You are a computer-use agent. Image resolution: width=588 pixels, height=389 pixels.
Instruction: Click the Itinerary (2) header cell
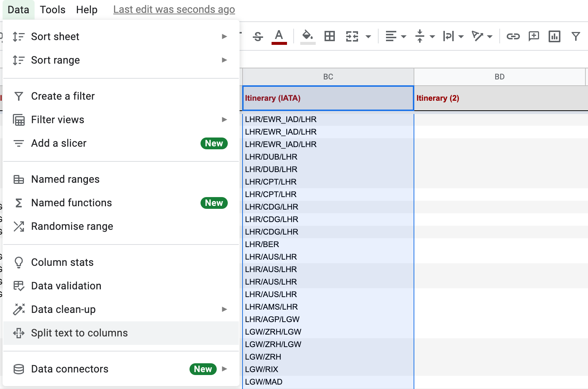coord(499,98)
